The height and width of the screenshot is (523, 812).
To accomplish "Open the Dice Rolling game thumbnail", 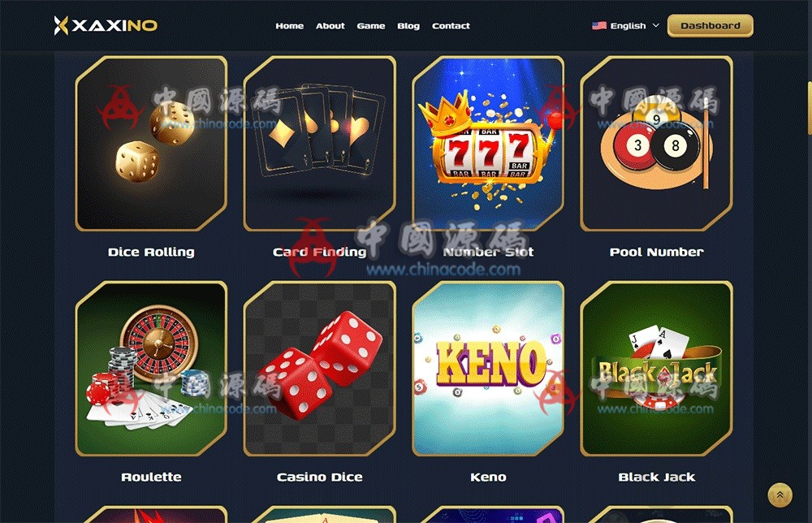I will pyautogui.click(x=151, y=144).
